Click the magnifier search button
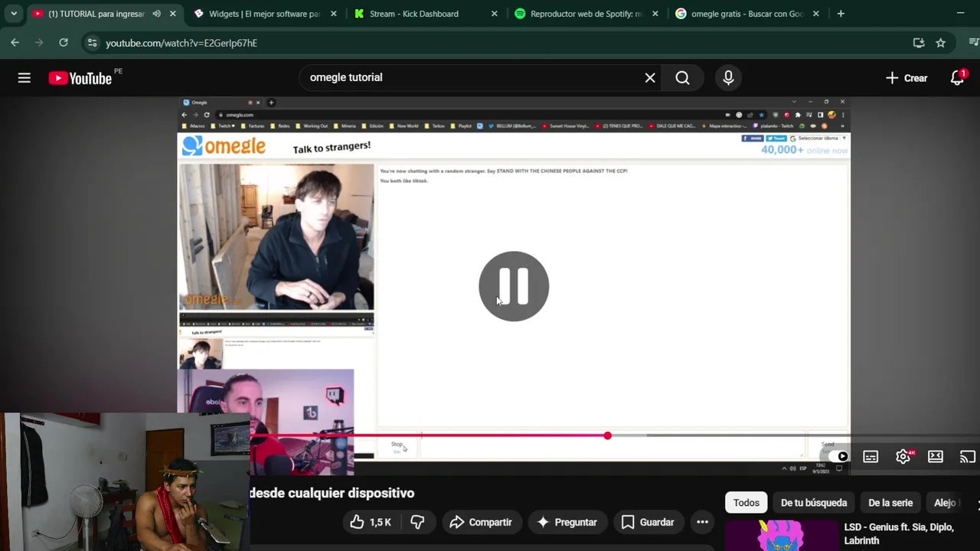This screenshot has width=980, height=551. [x=682, y=77]
